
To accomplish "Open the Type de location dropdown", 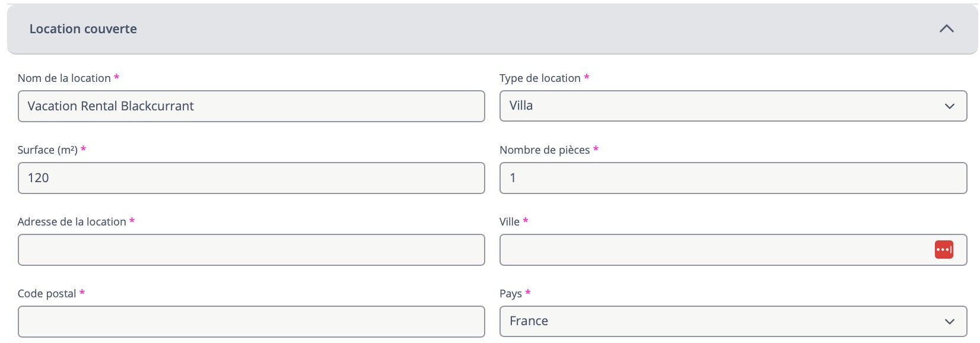I will coord(712,106).
